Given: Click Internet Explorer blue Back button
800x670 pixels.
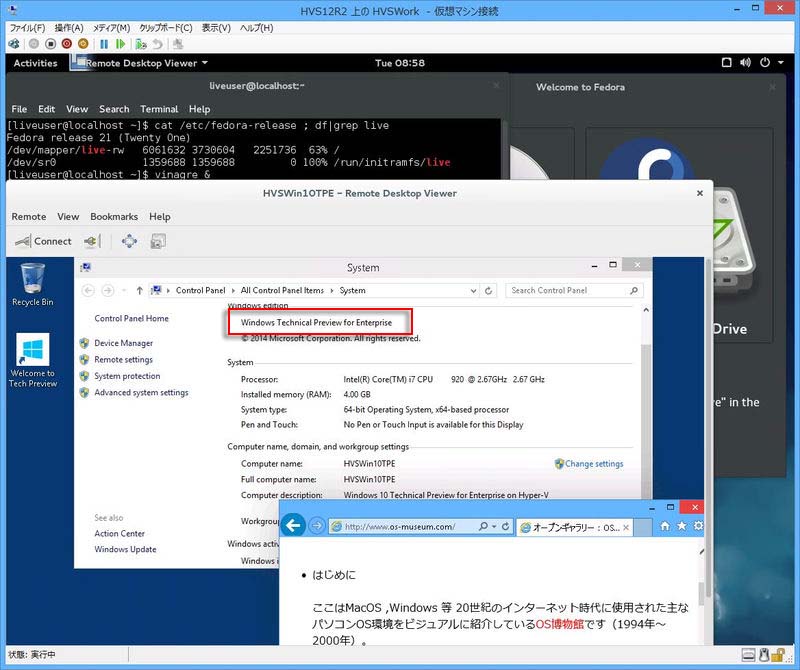Looking at the screenshot, I should (x=293, y=526).
